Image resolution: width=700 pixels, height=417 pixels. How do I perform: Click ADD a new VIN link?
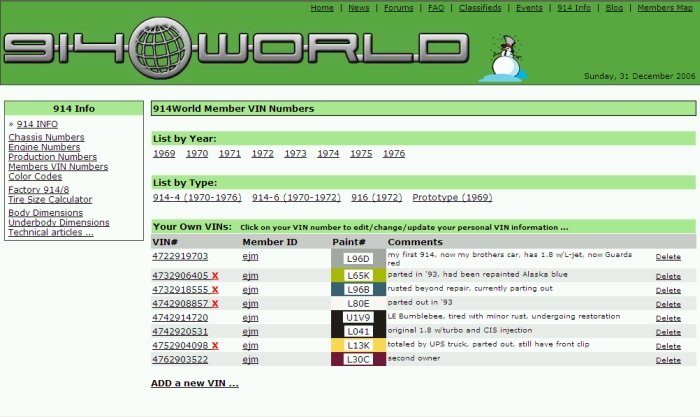[195, 383]
